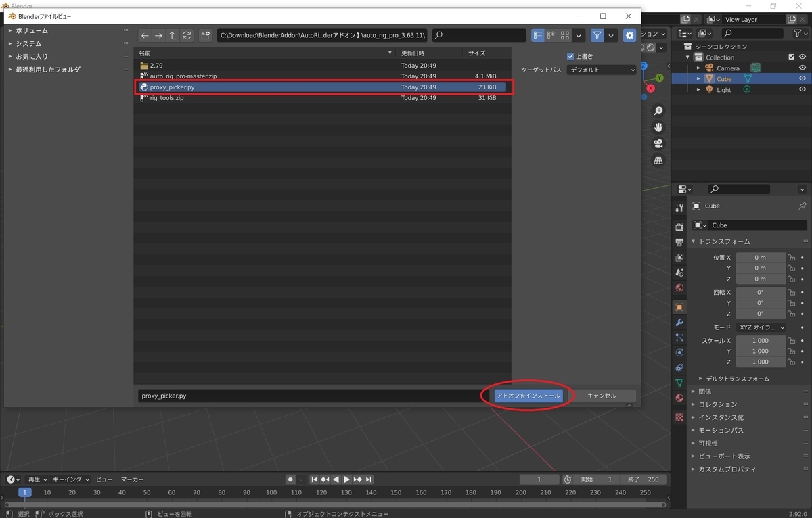
Task: Expand Light item in outliner
Action: tap(699, 90)
